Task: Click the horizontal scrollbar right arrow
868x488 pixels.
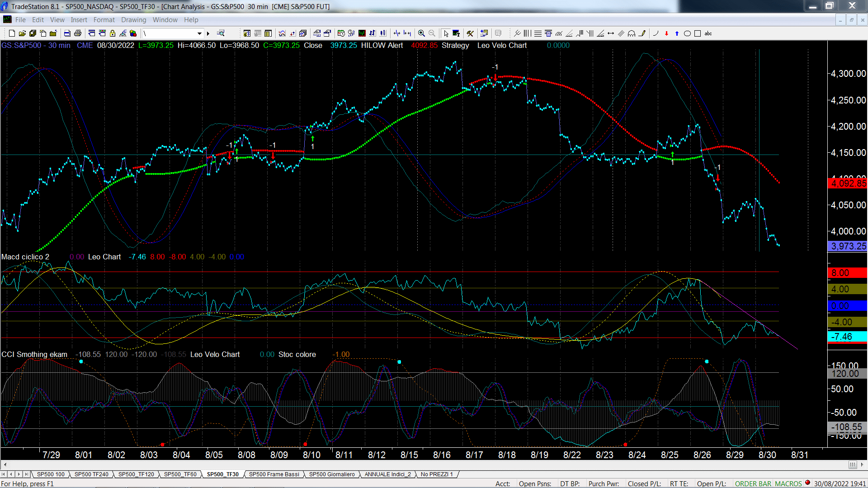Action: tap(862, 465)
